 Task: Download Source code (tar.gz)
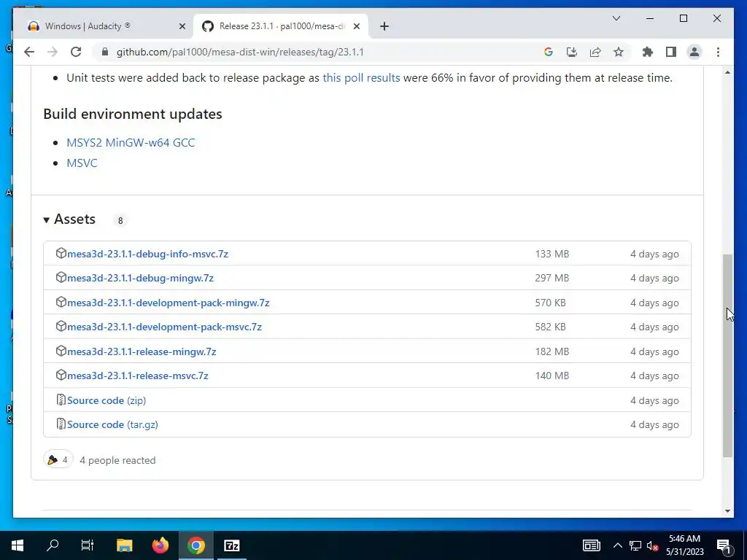112,425
